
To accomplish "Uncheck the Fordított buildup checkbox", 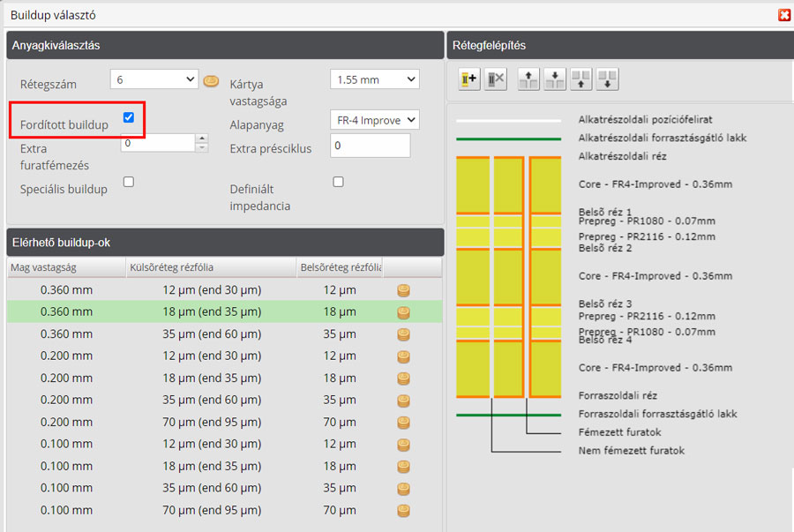I will click(x=129, y=117).
